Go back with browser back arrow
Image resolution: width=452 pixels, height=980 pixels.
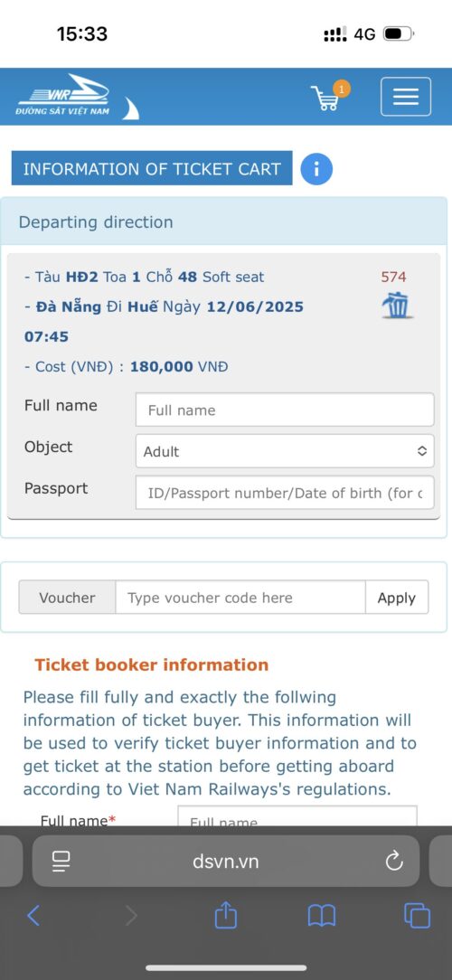(x=33, y=916)
